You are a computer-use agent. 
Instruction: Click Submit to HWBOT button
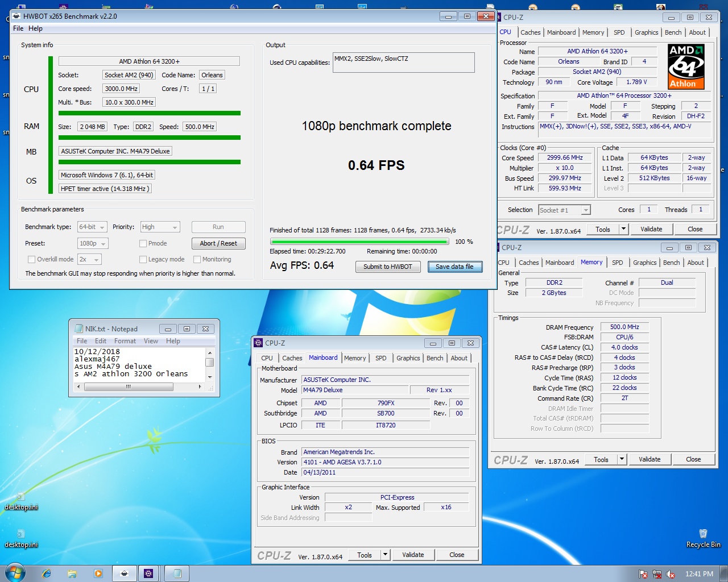(x=388, y=267)
